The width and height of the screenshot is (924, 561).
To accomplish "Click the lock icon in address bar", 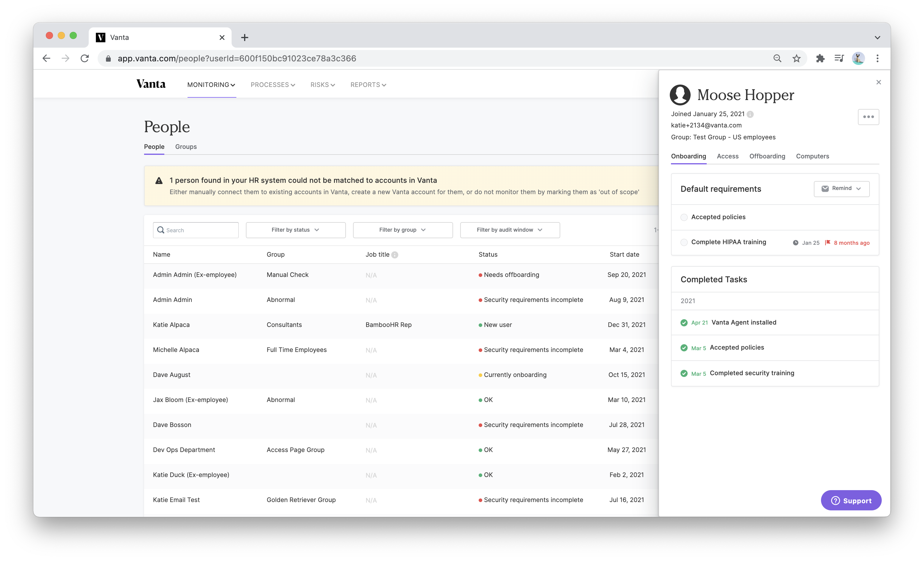I will [108, 58].
